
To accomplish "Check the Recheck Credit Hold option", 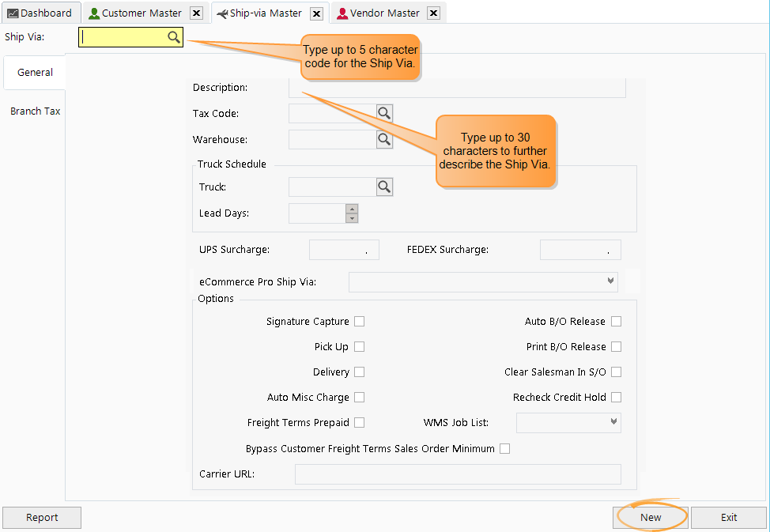I will coord(617,397).
